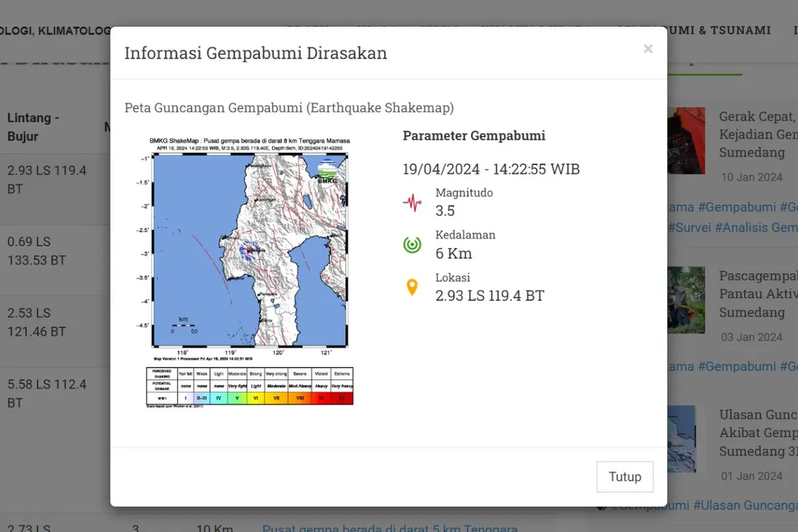Open thumbnail of the 03 Jan 2024 article
The image size is (798, 532).
686,300
